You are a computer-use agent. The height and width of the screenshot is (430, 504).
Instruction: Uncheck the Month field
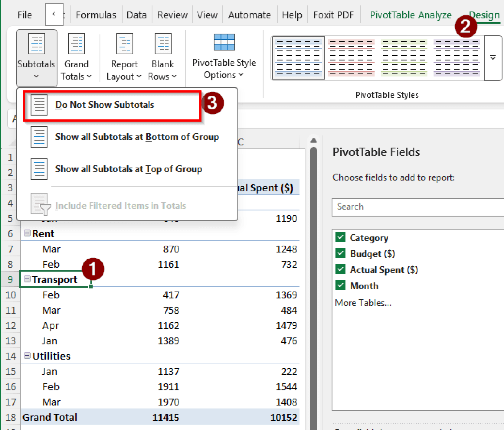point(341,285)
